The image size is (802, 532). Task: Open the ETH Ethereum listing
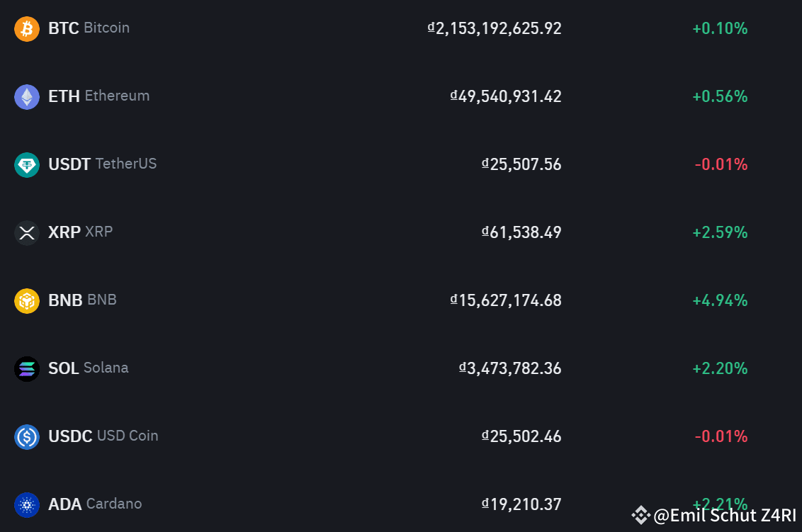pyautogui.click(x=98, y=96)
